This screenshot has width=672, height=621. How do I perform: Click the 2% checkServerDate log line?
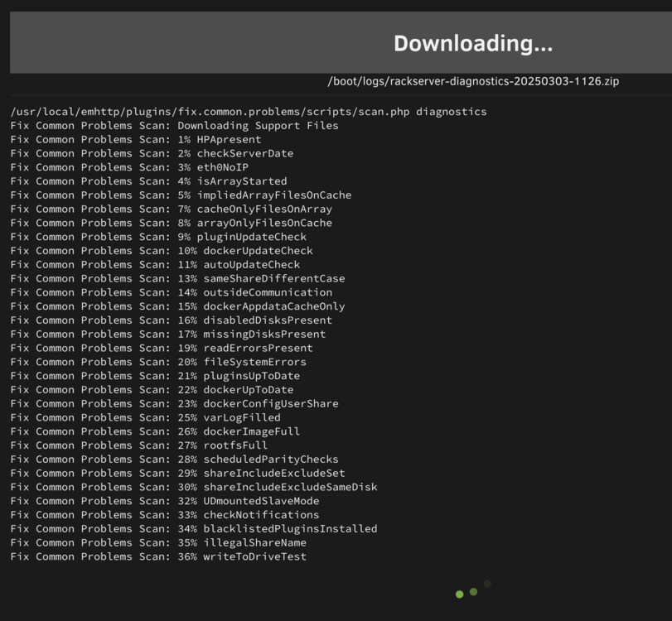[152, 153]
